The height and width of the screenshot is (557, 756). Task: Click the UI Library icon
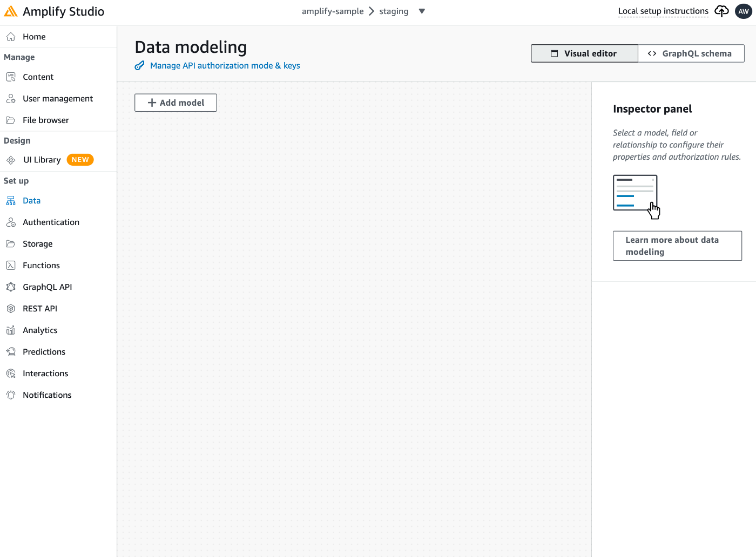click(x=11, y=160)
